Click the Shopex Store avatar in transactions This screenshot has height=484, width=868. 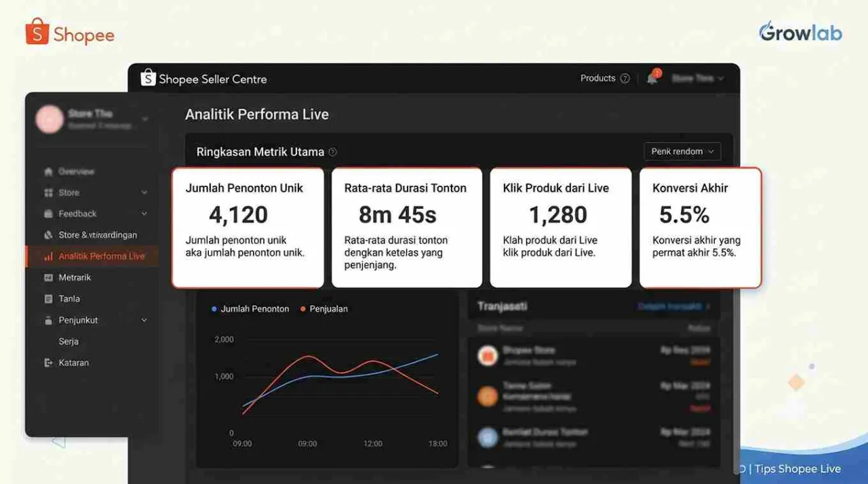488,355
